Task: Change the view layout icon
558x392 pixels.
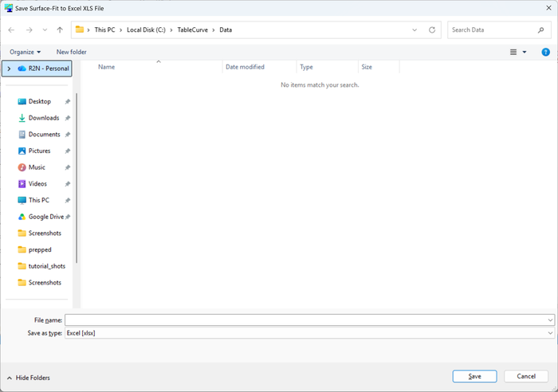Action: (x=513, y=53)
